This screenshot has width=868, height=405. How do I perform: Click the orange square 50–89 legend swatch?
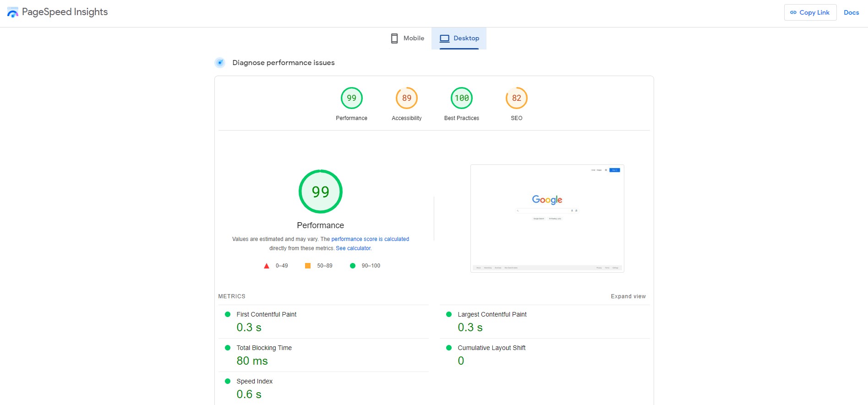coord(308,266)
